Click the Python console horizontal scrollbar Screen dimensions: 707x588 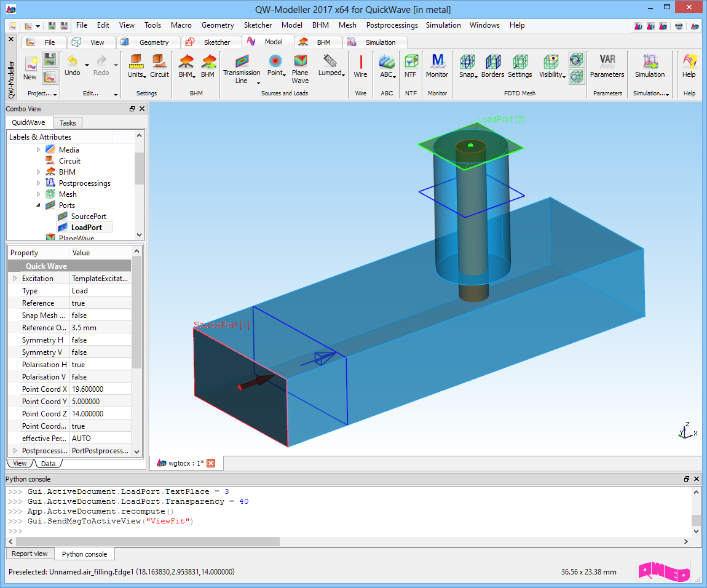[148, 541]
